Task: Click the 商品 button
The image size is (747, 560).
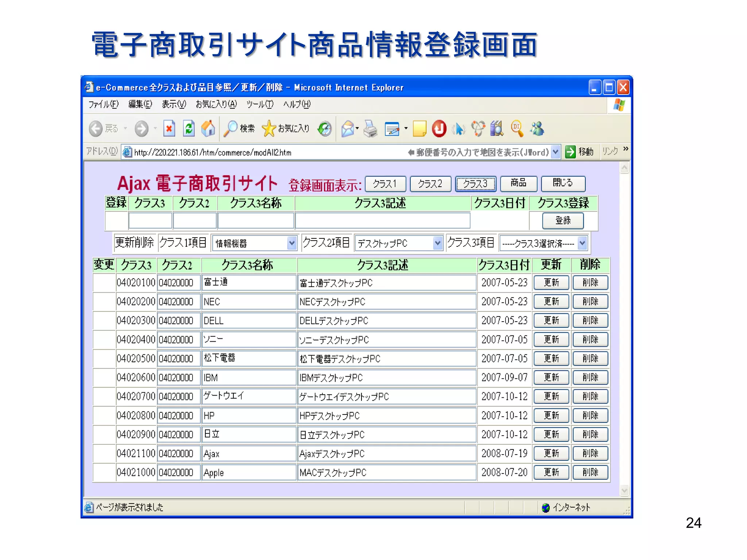Action: coord(519,183)
